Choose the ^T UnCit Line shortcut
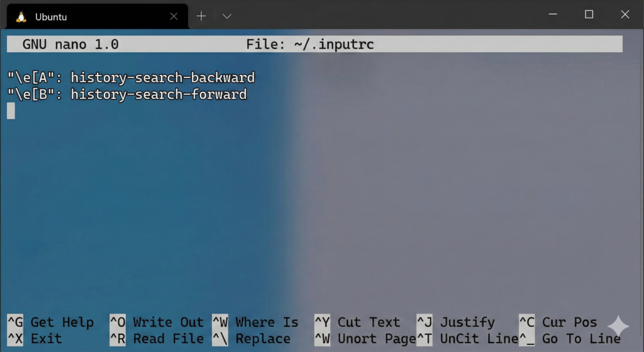The image size is (644, 352). click(x=467, y=339)
